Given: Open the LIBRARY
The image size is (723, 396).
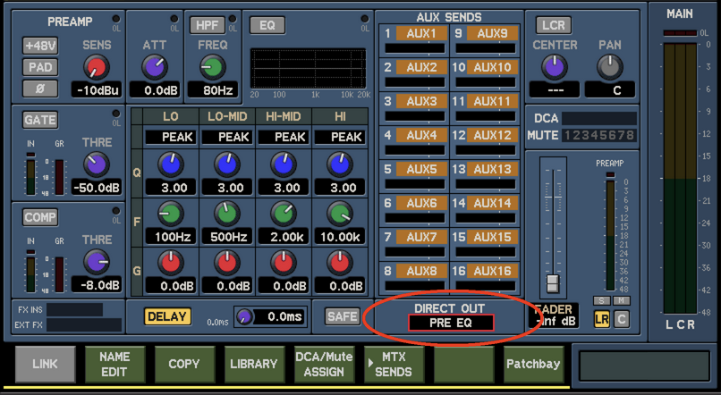Looking at the screenshot, I should [254, 364].
